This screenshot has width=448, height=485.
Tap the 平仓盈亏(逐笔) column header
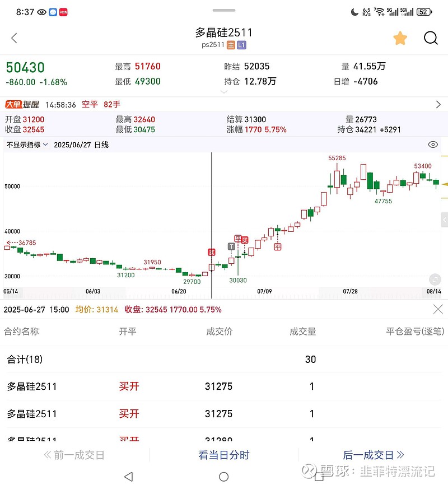pos(415,332)
